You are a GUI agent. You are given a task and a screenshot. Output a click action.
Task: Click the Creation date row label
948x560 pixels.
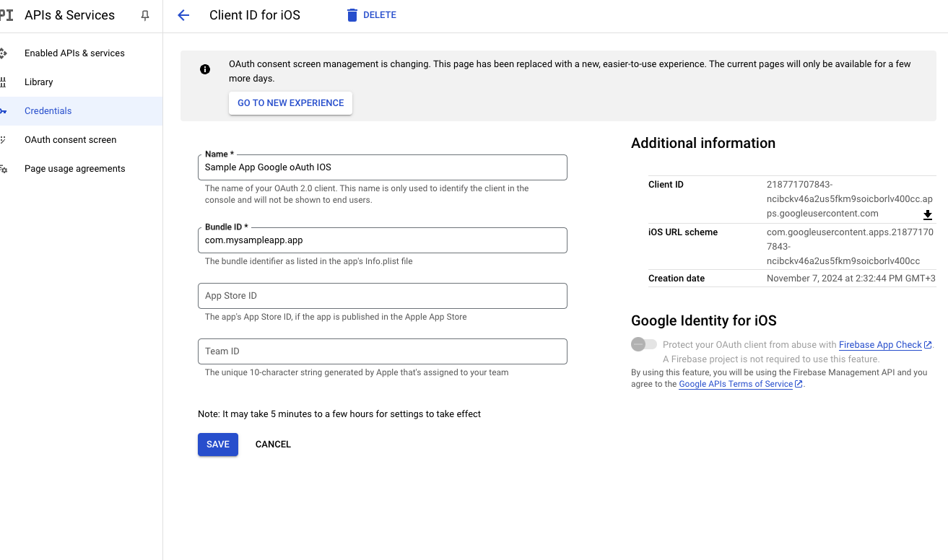[x=677, y=279]
